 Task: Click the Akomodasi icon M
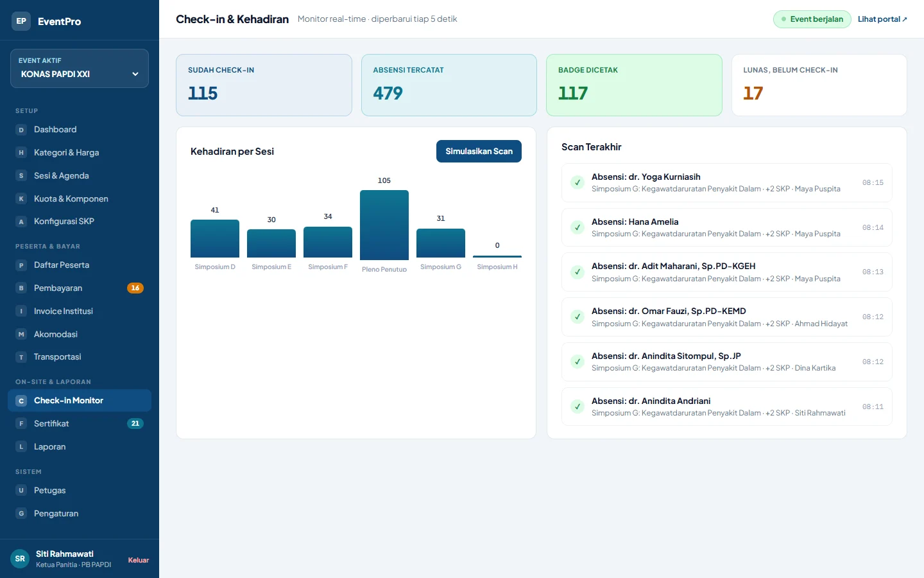coord(21,335)
